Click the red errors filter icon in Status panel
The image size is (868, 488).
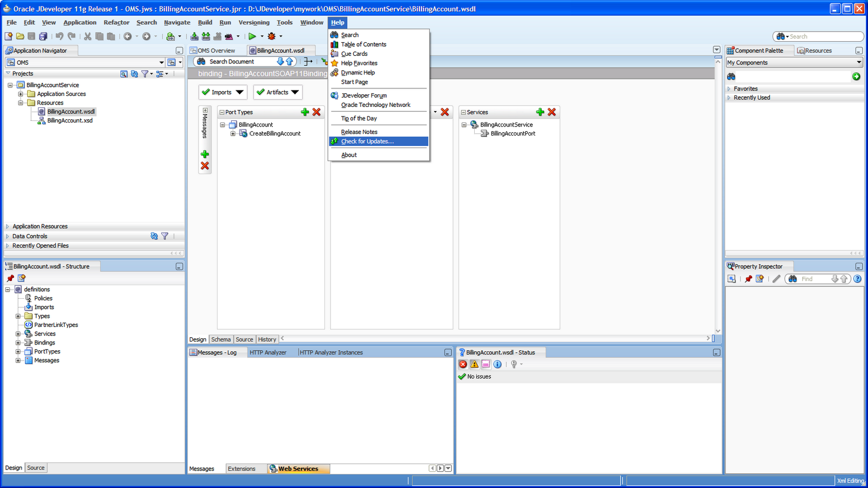[x=463, y=364]
